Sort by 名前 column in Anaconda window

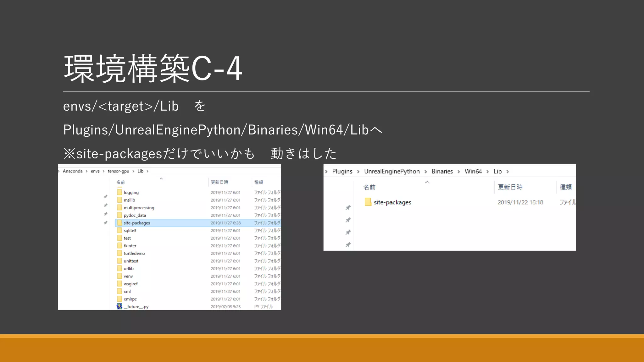[x=121, y=182]
